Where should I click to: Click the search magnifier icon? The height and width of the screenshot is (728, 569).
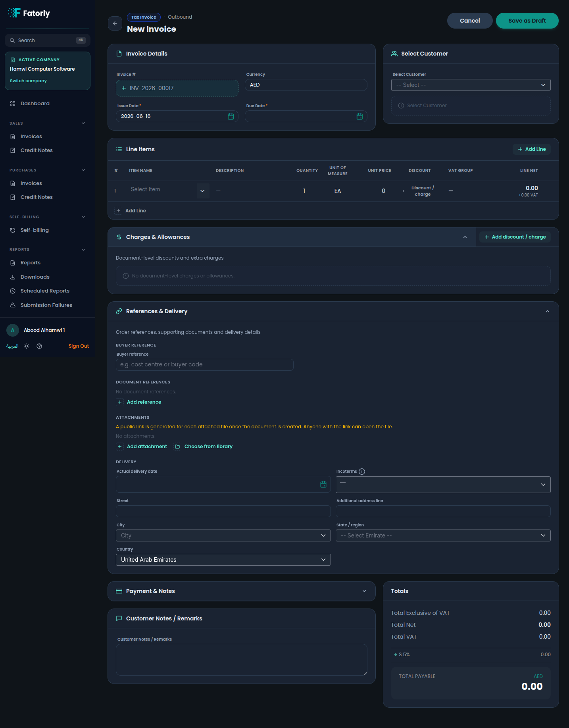click(x=12, y=40)
